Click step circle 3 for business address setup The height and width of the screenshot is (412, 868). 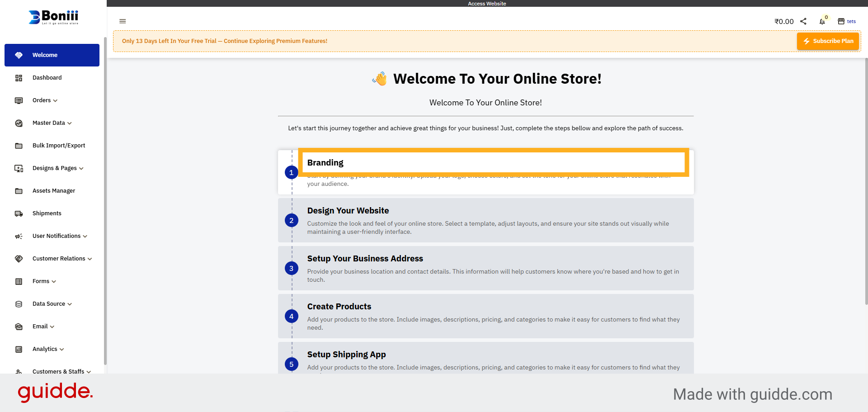pyautogui.click(x=291, y=268)
